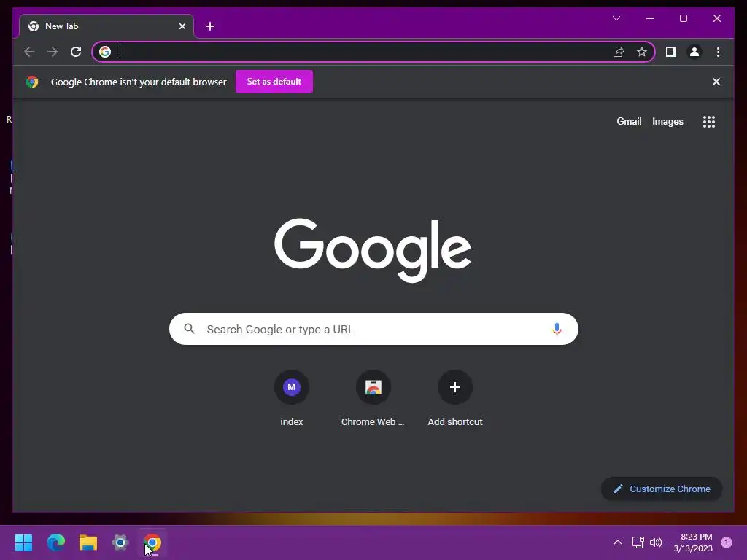
Task: Click Set as default button
Action: tap(274, 82)
